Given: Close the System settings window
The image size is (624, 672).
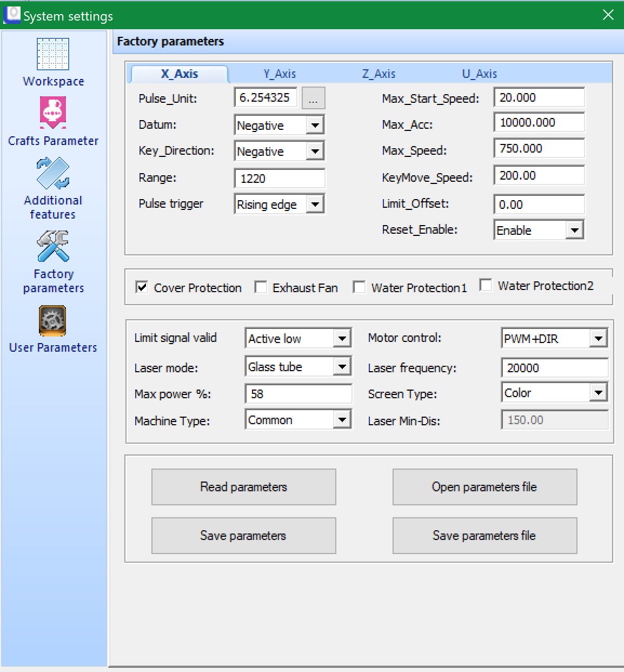Looking at the screenshot, I should point(608,15).
